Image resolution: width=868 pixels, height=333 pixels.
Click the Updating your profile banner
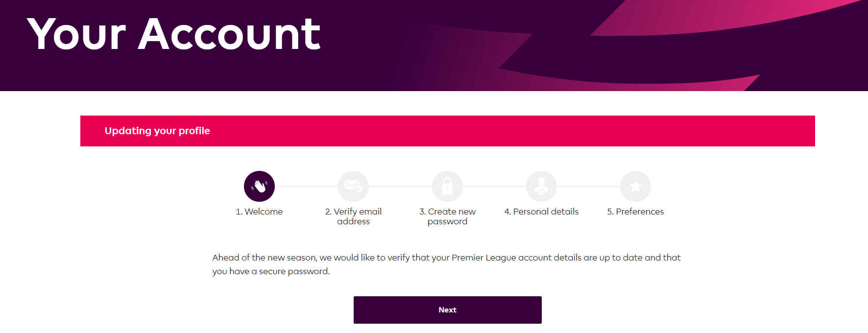click(x=447, y=131)
